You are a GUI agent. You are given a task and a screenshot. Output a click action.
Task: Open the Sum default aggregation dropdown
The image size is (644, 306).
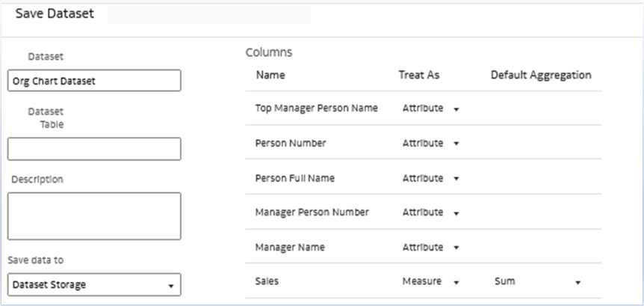[536, 281]
